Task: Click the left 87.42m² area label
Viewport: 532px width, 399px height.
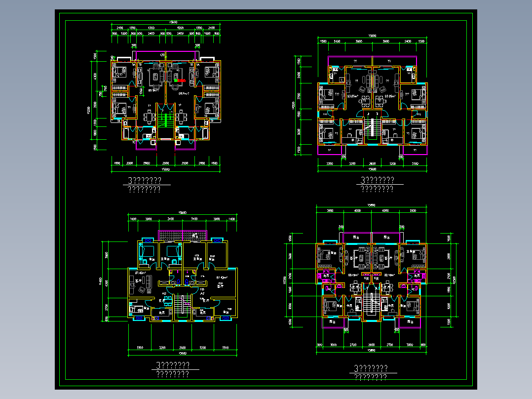Action: (141, 273)
